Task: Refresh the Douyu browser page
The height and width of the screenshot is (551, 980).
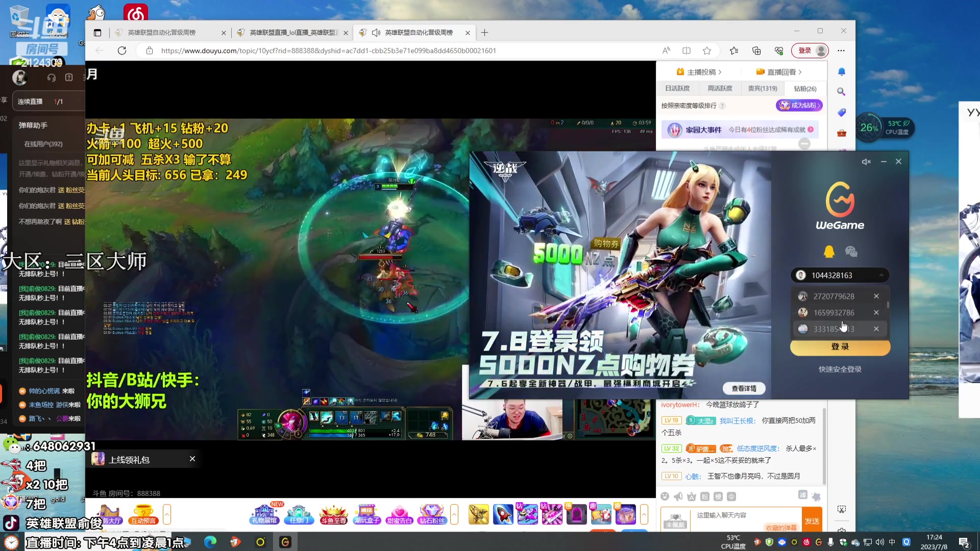Action: pyautogui.click(x=122, y=51)
